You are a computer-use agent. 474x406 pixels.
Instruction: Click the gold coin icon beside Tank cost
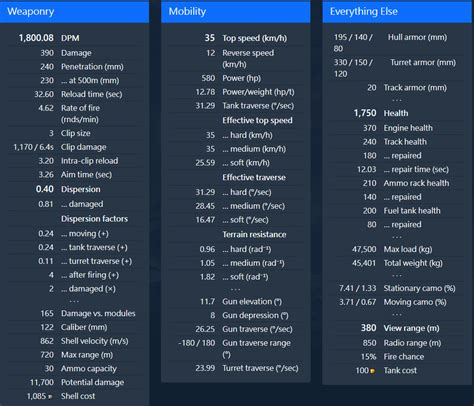point(372,371)
